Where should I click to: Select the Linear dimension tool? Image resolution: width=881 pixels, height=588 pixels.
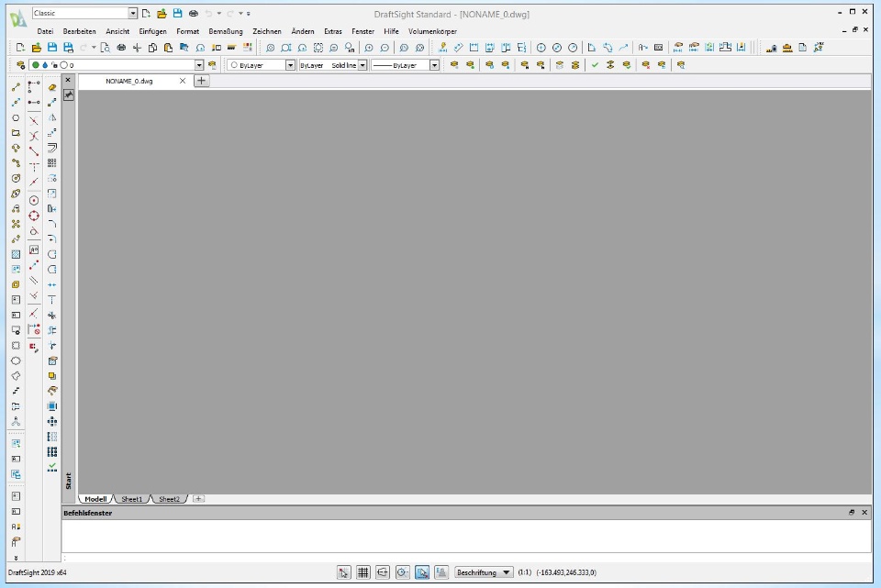pos(474,48)
